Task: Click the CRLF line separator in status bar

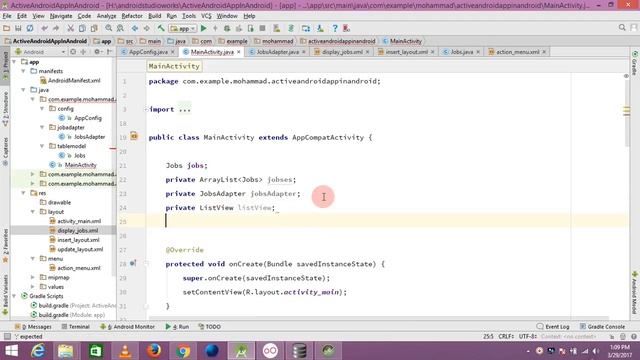Action: pyautogui.click(x=506, y=337)
